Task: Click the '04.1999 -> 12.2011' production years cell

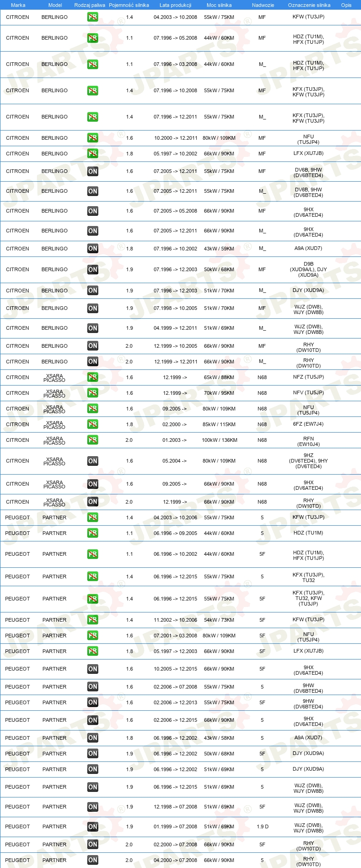Action: tap(175, 328)
